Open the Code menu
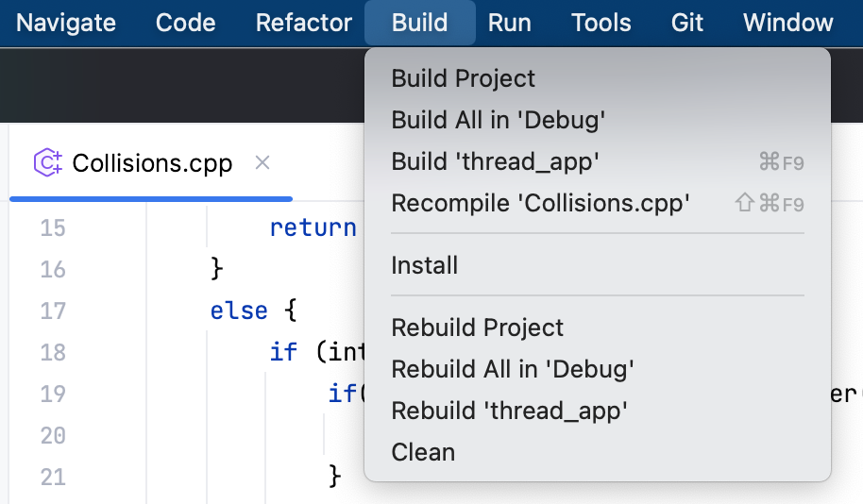 click(x=185, y=23)
